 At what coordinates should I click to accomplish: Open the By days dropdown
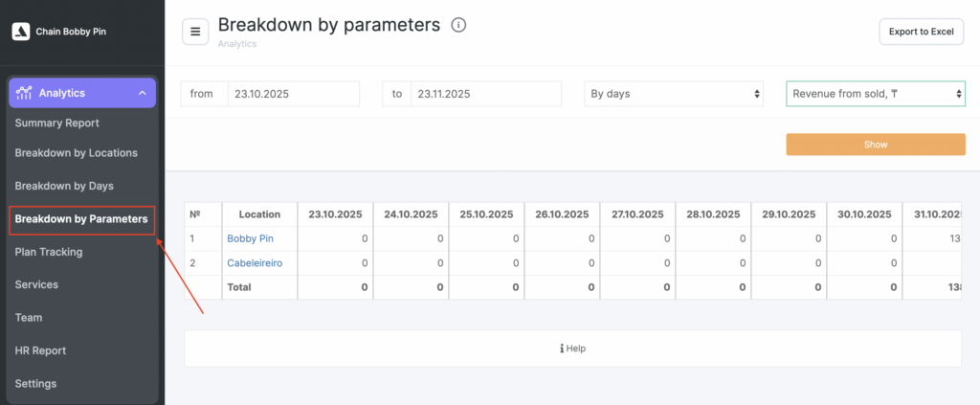click(674, 94)
